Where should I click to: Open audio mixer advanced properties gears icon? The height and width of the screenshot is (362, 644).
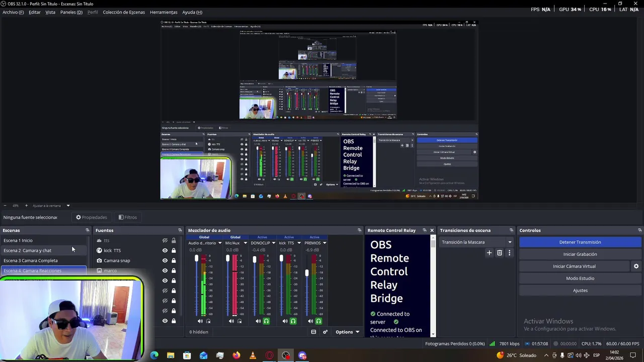(x=325, y=332)
